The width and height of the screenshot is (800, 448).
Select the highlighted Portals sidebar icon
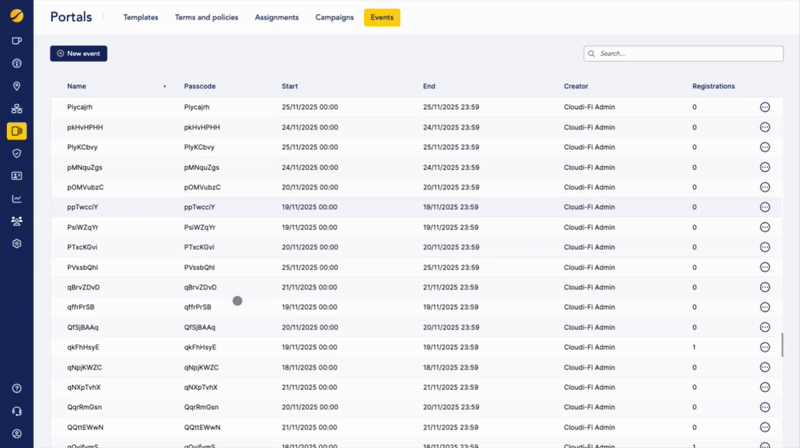coord(17,131)
